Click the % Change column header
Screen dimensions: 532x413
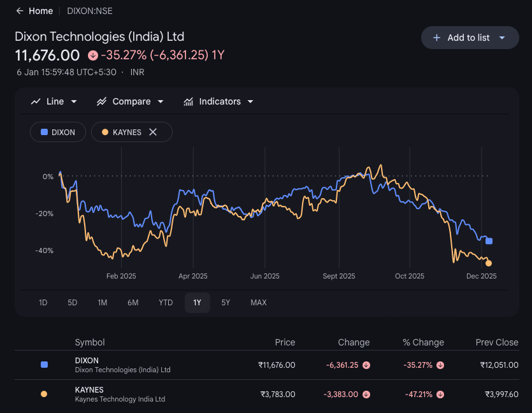424,342
